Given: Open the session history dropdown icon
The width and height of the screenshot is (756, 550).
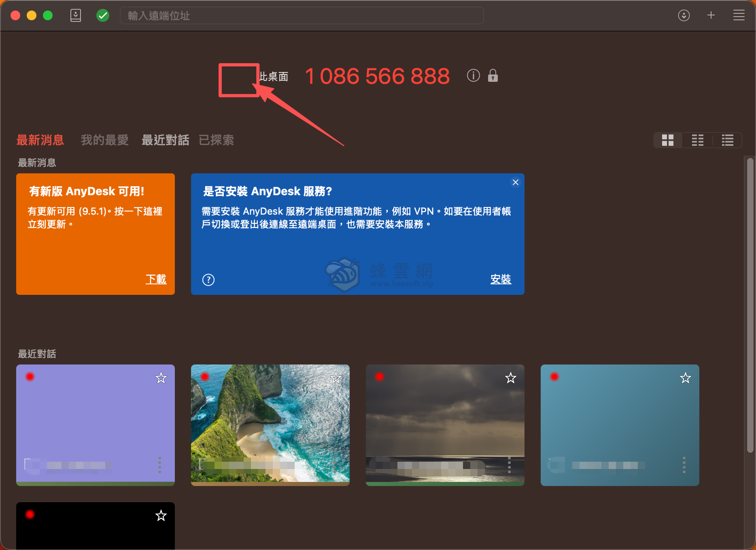Looking at the screenshot, I should pos(684,15).
